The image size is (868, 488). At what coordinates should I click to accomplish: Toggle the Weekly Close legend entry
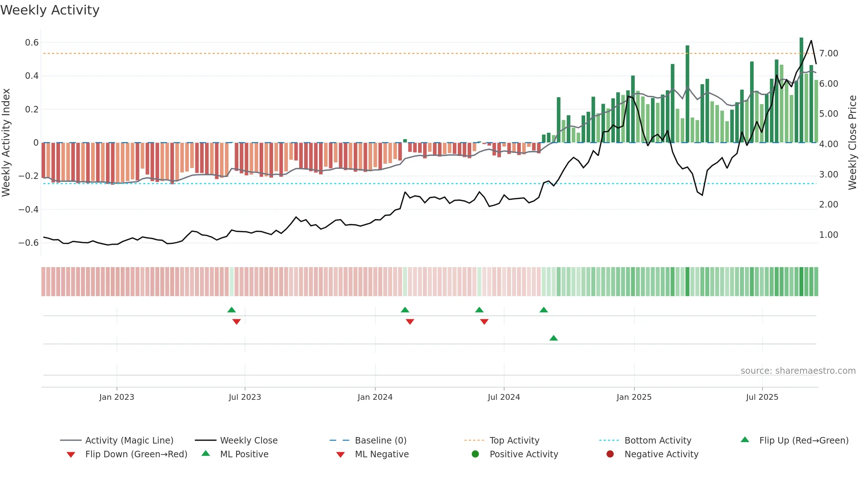point(236,440)
